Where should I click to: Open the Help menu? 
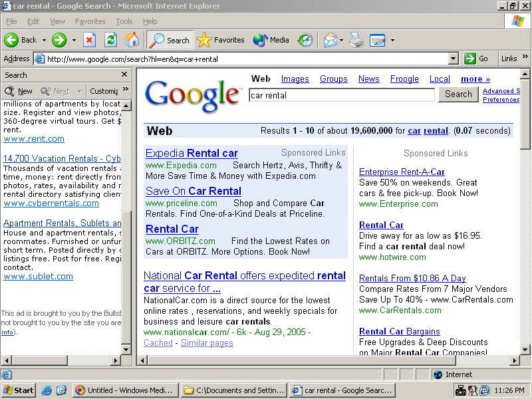(150, 21)
